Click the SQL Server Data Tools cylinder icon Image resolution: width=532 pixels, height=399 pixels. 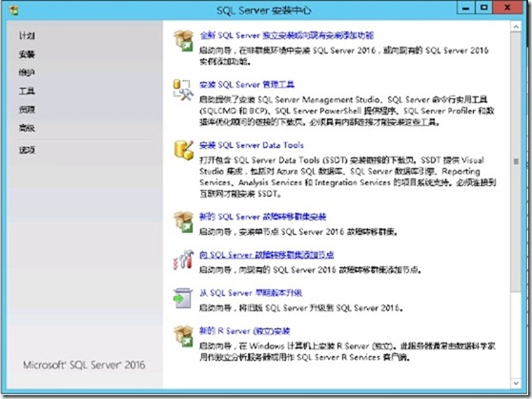coord(184,150)
